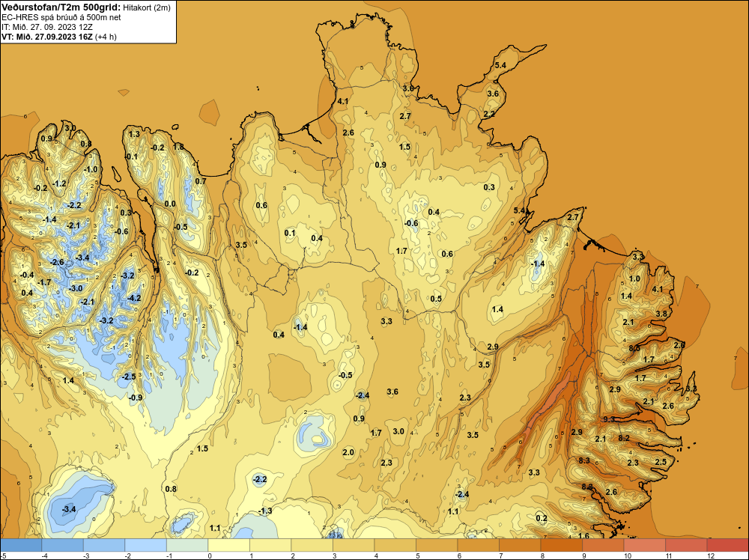
Task: Click the '-1.0' temperature value
Action: (x=91, y=169)
